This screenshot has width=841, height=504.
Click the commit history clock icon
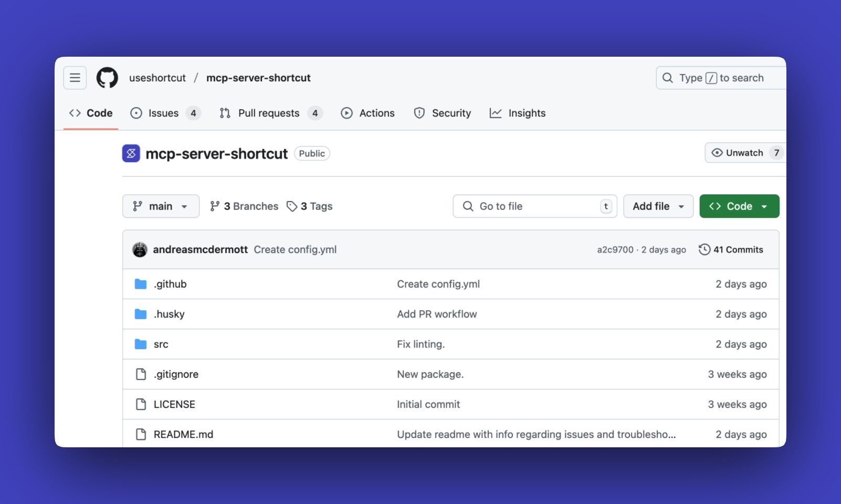[705, 249]
